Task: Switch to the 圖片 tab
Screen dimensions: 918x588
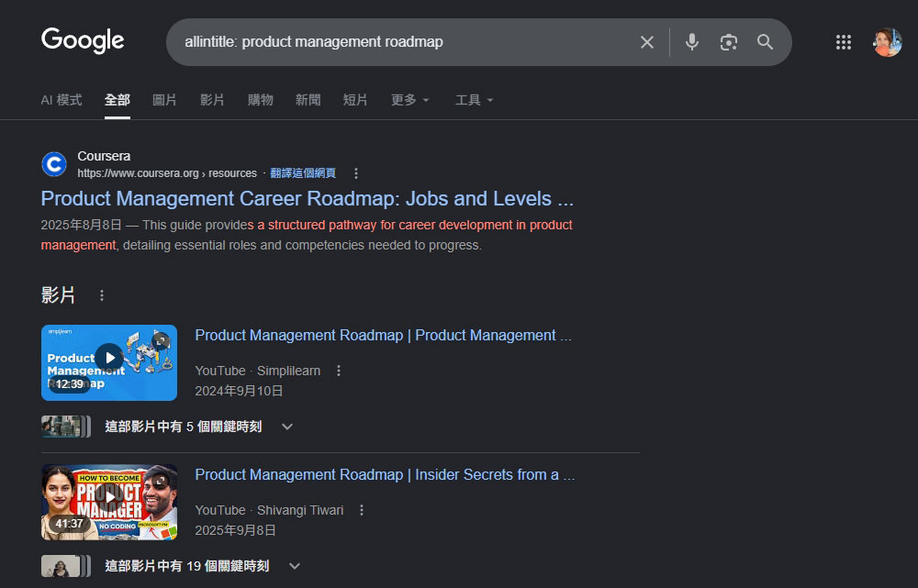Action: pyautogui.click(x=164, y=100)
